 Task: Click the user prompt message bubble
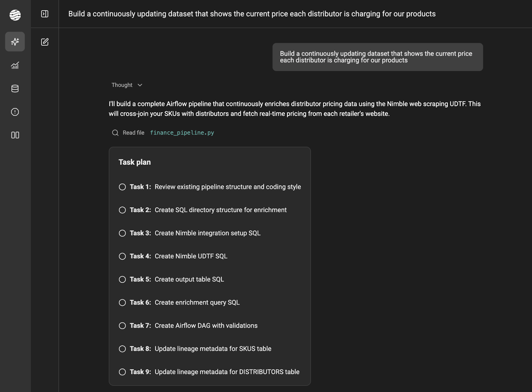[x=377, y=57]
